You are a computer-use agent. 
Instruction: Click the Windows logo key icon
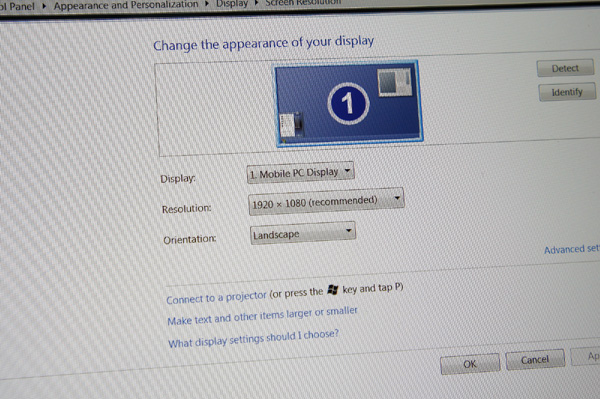click(x=333, y=290)
